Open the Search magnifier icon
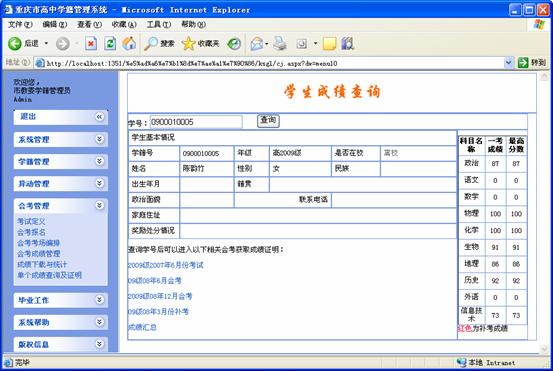The height and width of the screenshot is (371, 553). pyautogui.click(x=151, y=43)
